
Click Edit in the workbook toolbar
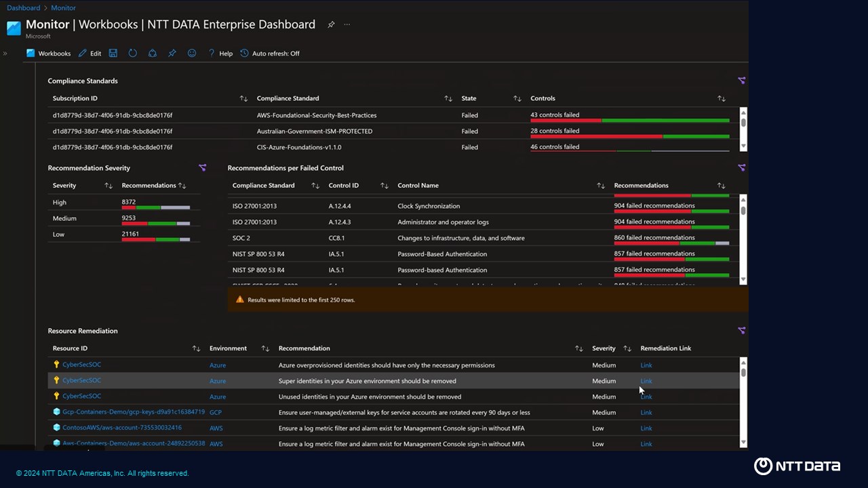pos(90,54)
